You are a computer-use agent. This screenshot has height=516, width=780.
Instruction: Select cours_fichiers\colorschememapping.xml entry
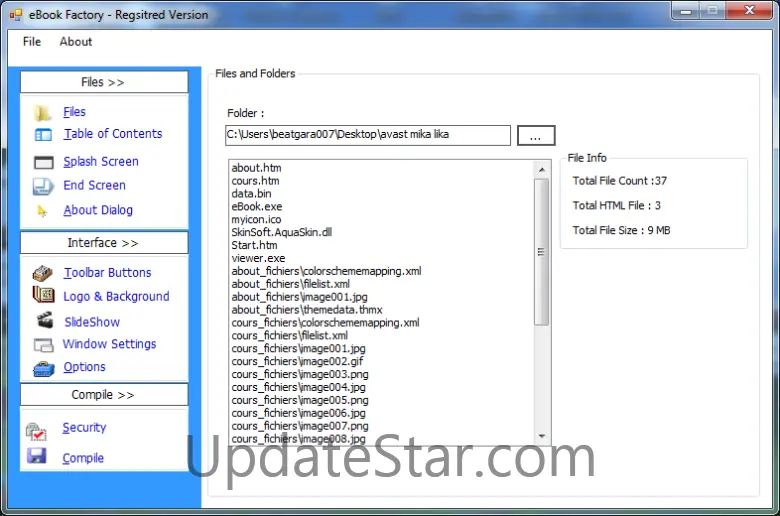(x=325, y=323)
